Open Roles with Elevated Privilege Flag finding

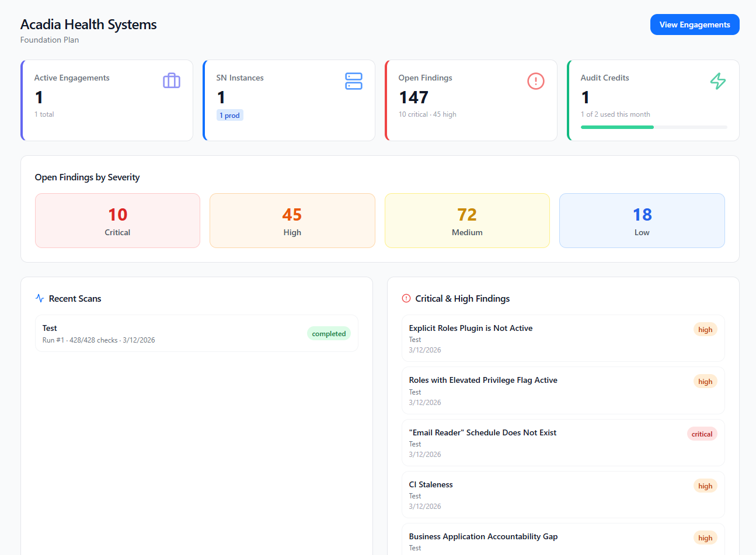pyautogui.click(x=483, y=380)
